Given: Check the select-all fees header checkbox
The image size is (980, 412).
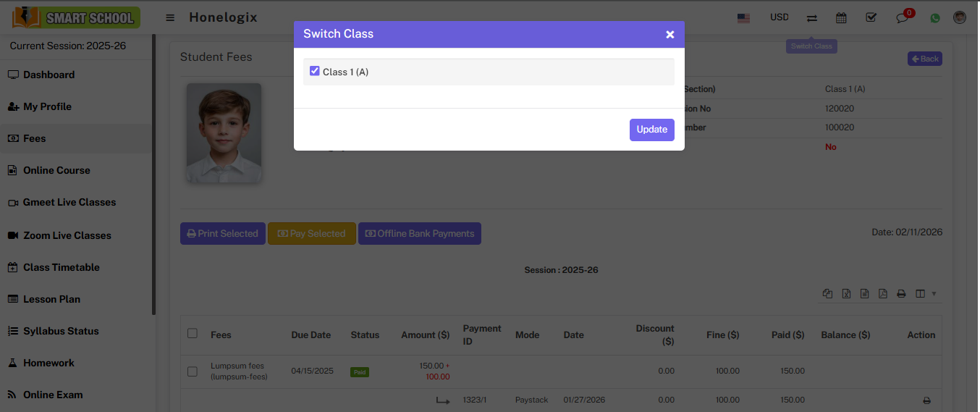Looking at the screenshot, I should [x=193, y=333].
